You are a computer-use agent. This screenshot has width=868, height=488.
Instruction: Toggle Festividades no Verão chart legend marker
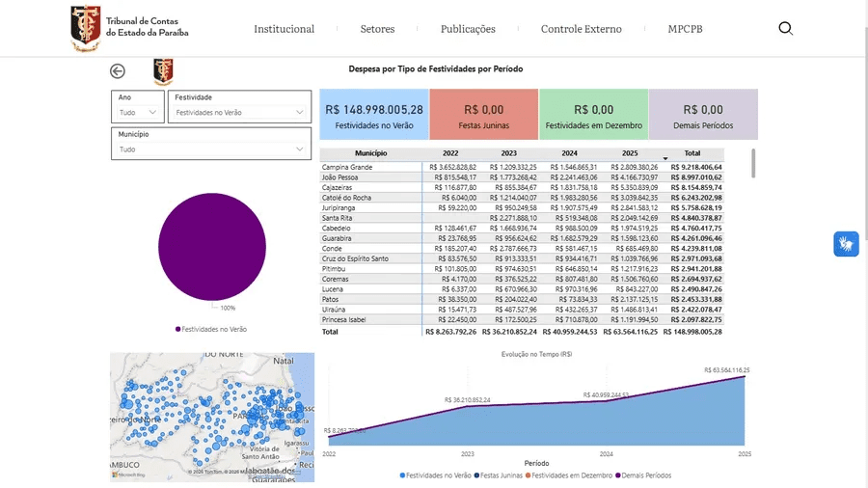(x=178, y=329)
